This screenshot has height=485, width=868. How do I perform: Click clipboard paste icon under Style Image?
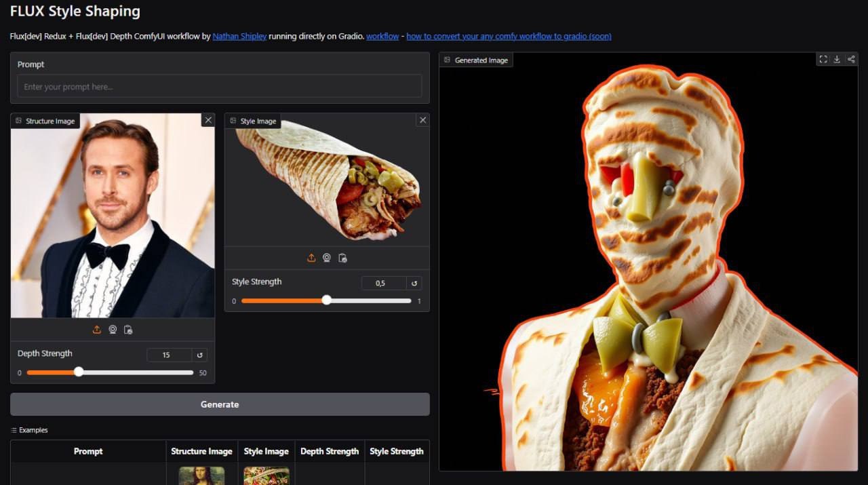pos(342,258)
